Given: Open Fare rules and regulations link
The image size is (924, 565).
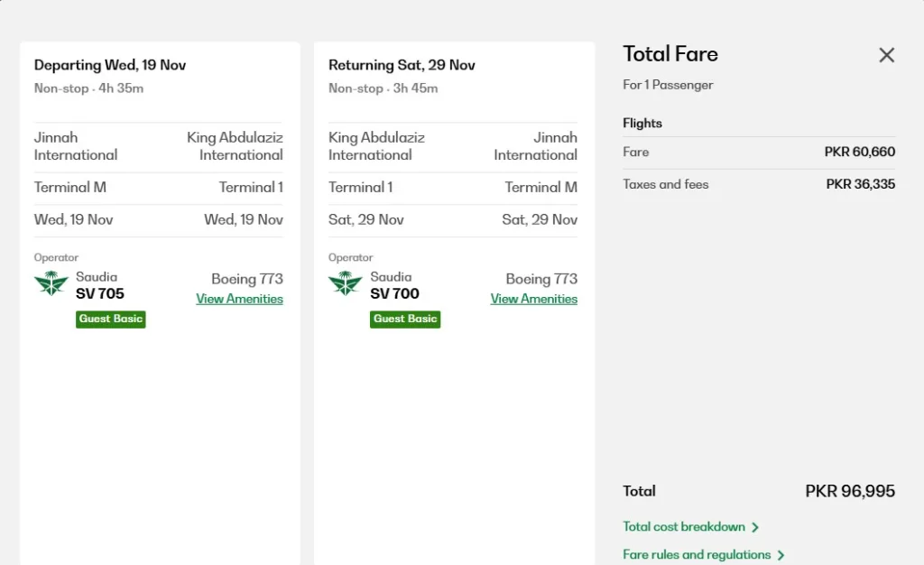Looking at the screenshot, I should point(697,555).
